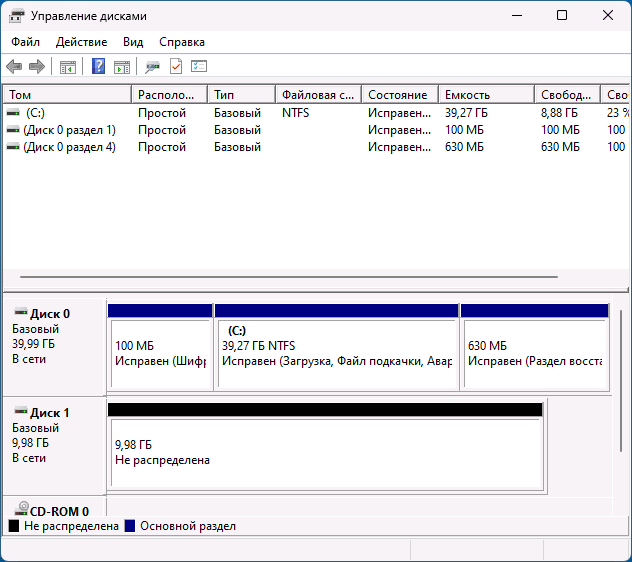The width and height of the screenshot is (632, 562).
Task: Open the Действие menu
Action: [81, 42]
